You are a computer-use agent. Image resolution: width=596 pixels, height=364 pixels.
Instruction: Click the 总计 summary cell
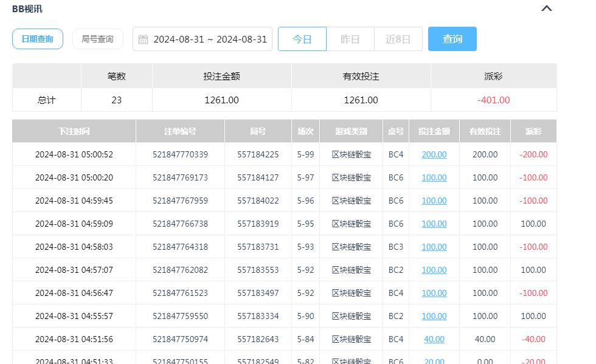(46, 99)
